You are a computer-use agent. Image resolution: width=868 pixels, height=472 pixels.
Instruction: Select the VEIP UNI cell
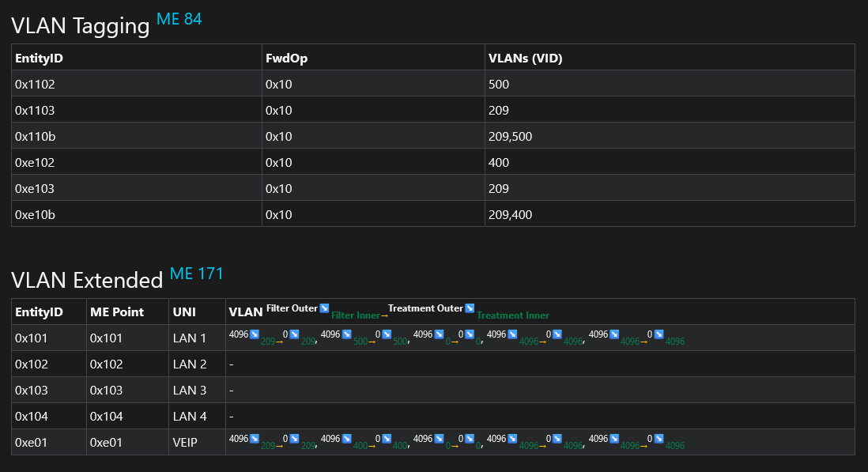pyautogui.click(x=197, y=442)
